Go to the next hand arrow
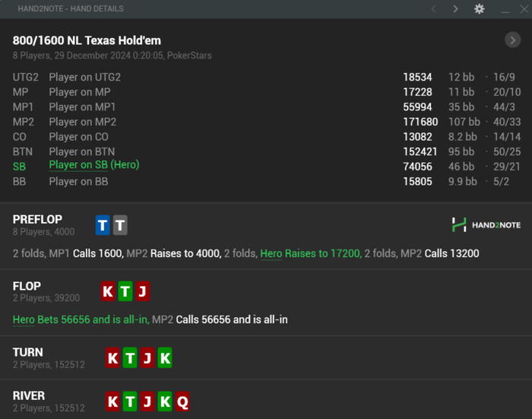The image size is (532, 419). [456, 9]
